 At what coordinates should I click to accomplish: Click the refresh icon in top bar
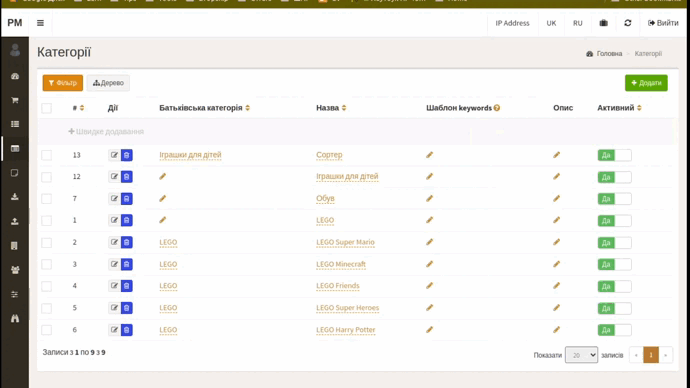point(628,23)
